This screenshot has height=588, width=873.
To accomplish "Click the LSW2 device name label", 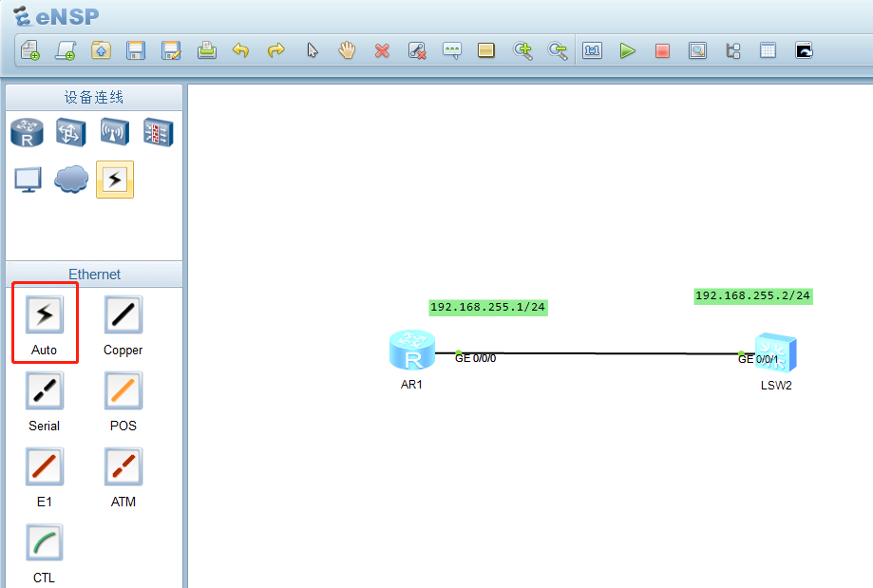I will [x=776, y=386].
